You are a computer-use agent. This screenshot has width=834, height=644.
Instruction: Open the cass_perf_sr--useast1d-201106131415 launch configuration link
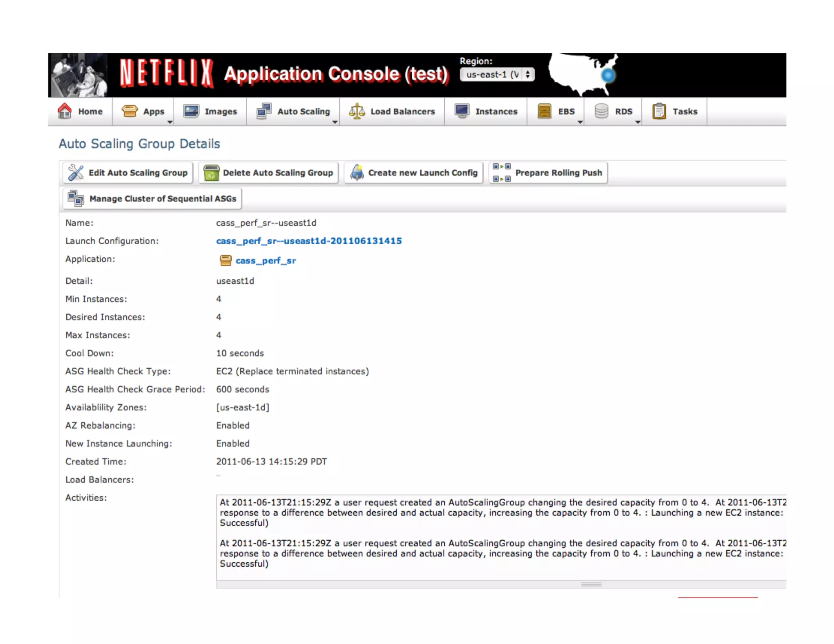click(309, 241)
